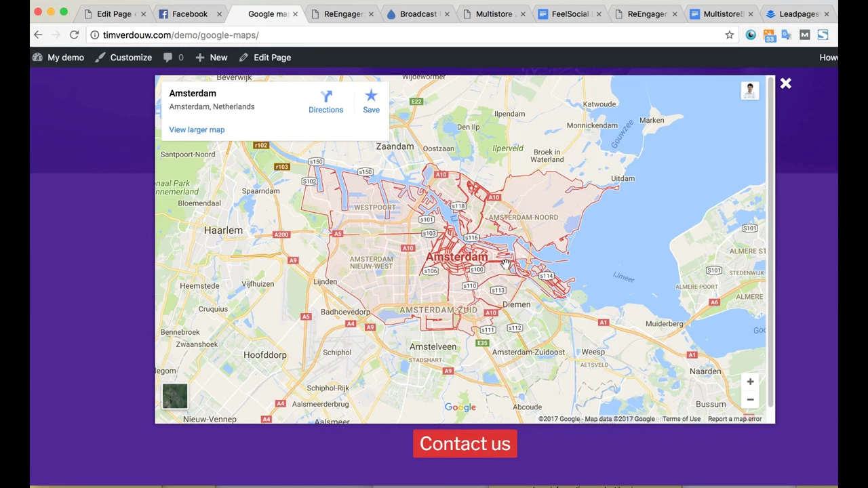
Task: Click the Schiphol label on the map
Action: pos(337,352)
